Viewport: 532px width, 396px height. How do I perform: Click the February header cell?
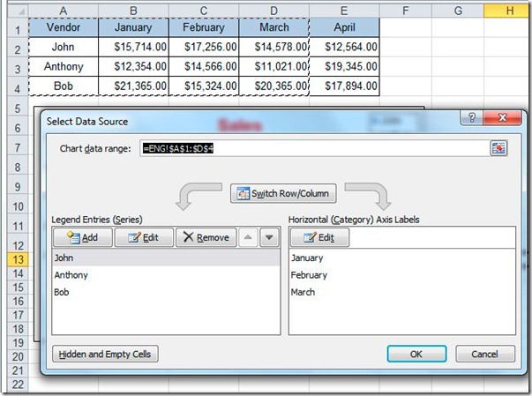click(x=204, y=27)
